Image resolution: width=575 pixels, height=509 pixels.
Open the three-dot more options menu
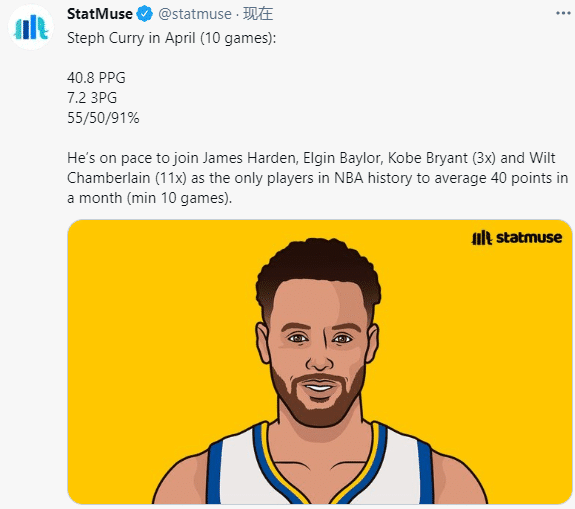pos(563,13)
